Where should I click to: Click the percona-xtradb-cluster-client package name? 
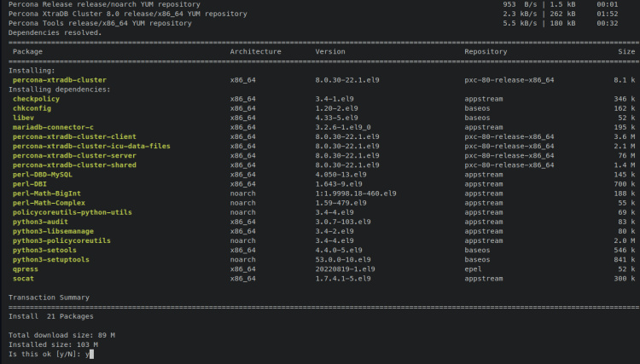[74, 136]
